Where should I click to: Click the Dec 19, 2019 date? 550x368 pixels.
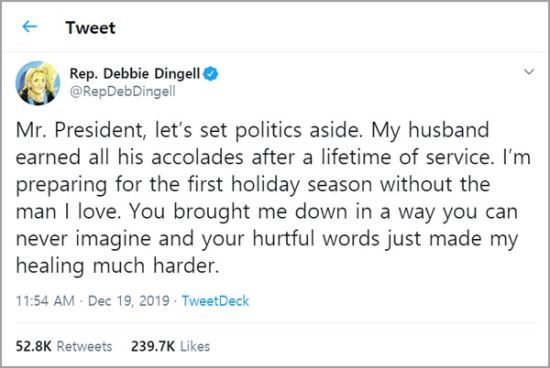point(129,301)
